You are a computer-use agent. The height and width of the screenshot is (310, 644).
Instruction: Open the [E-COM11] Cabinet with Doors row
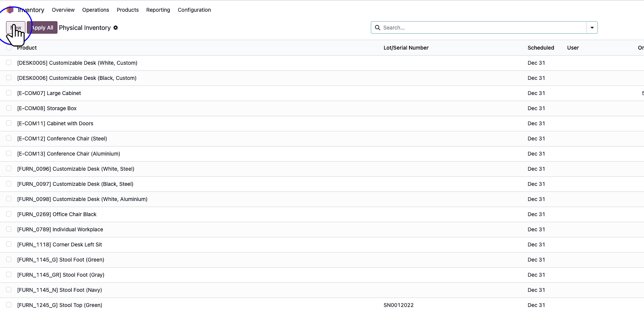322,123
